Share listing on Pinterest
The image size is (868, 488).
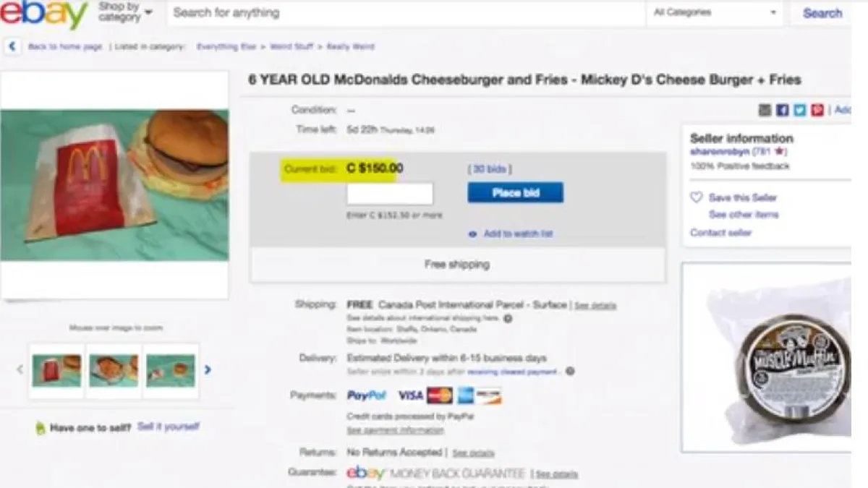[817, 110]
